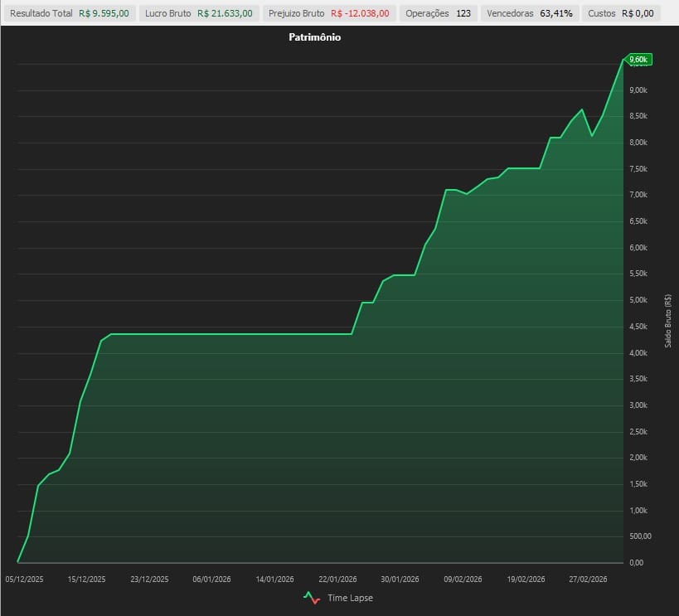Click the 5,00k value on the Y axis
Screen dimensions: 679x616
[x=638, y=300]
